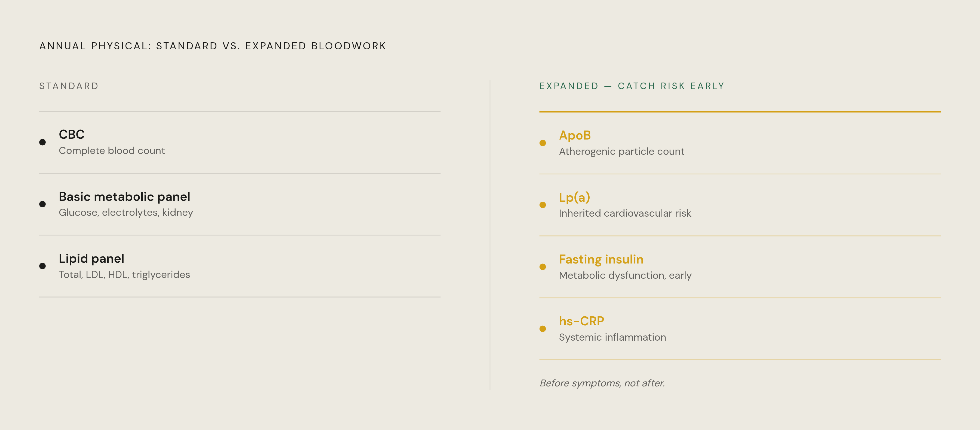
Task: Select the CBC heading
Action: point(72,134)
